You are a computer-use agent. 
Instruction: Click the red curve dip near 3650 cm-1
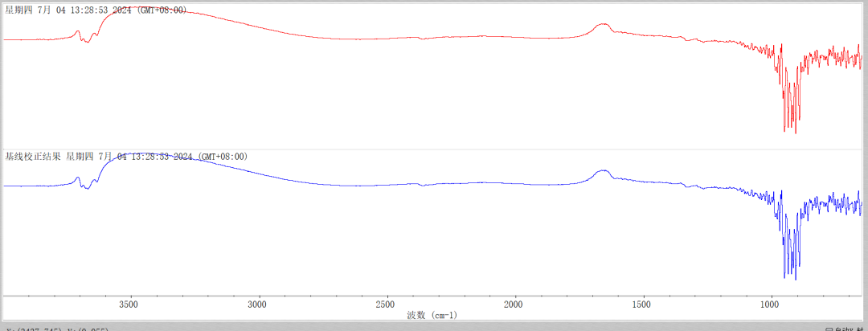[87, 41]
